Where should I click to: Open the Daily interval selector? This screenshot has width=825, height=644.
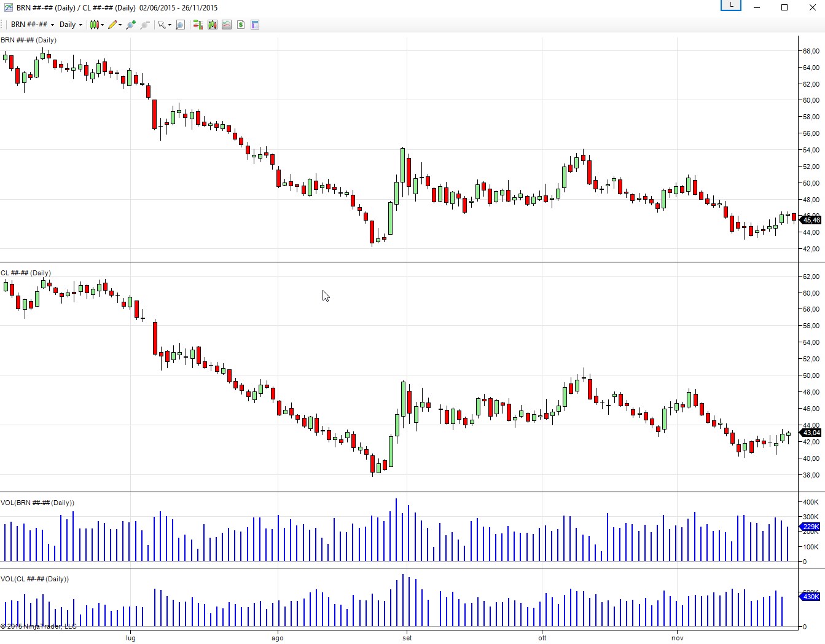(x=71, y=25)
